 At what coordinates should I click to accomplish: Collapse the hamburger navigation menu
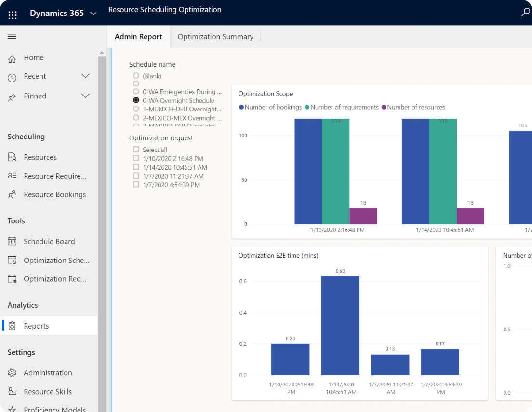[x=12, y=37]
